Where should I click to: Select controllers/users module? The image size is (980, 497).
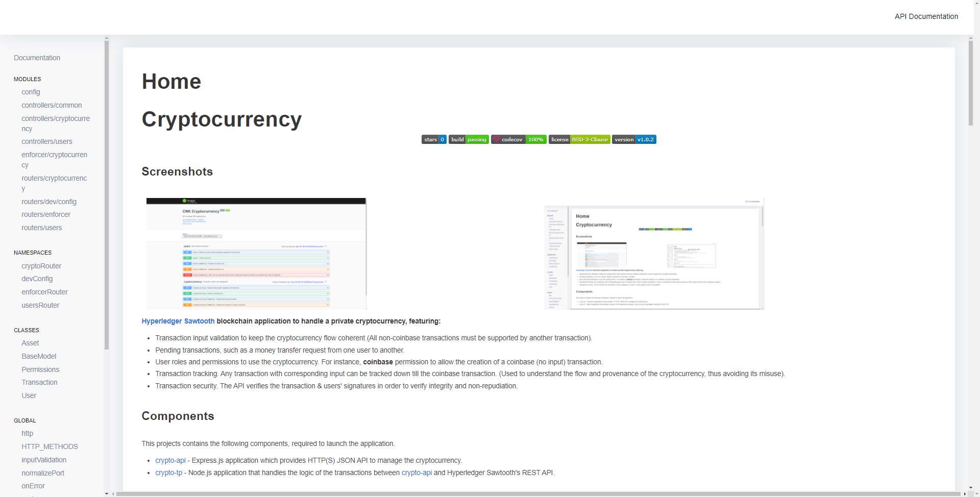click(x=47, y=141)
